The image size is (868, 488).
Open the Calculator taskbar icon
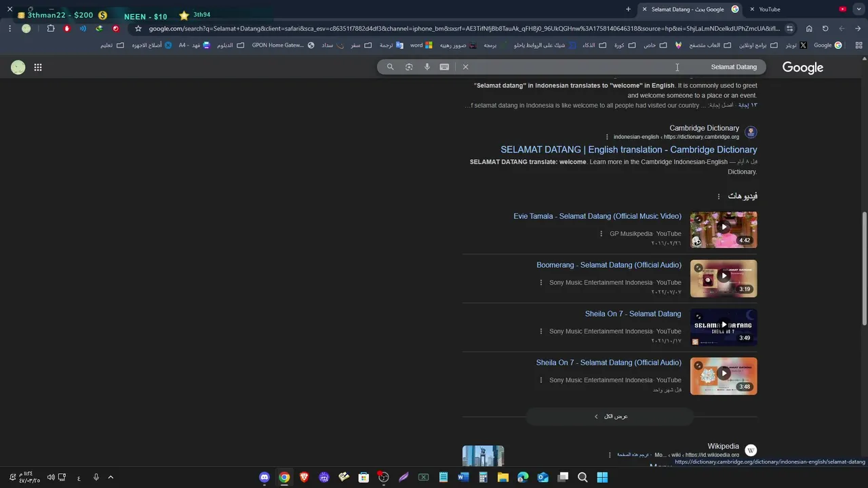[483, 477]
